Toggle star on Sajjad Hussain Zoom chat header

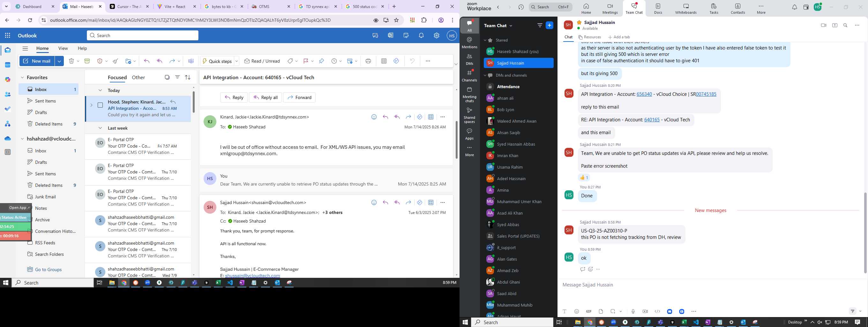pos(579,22)
